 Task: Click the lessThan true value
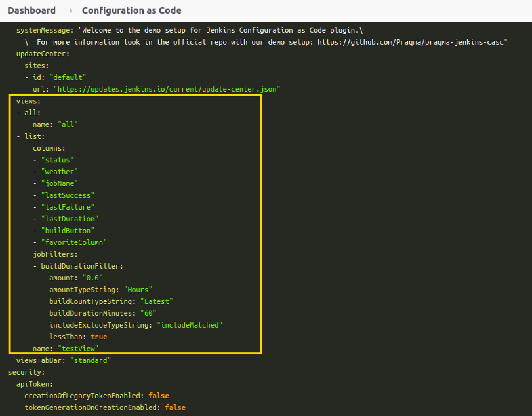click(x=99, y=337)
